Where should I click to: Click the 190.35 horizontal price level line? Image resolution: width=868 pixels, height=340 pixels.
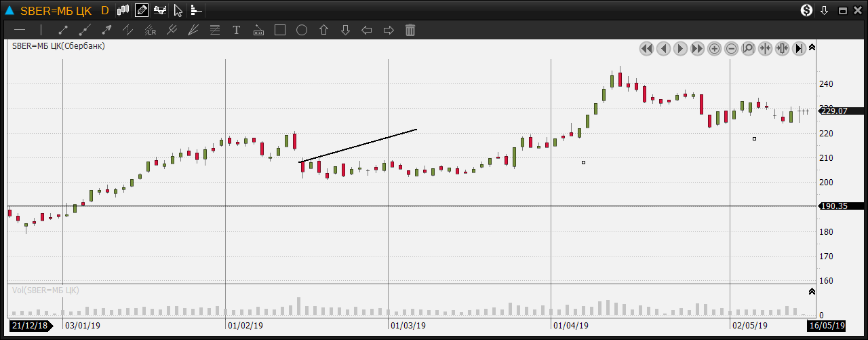click(x=407, y=206)
